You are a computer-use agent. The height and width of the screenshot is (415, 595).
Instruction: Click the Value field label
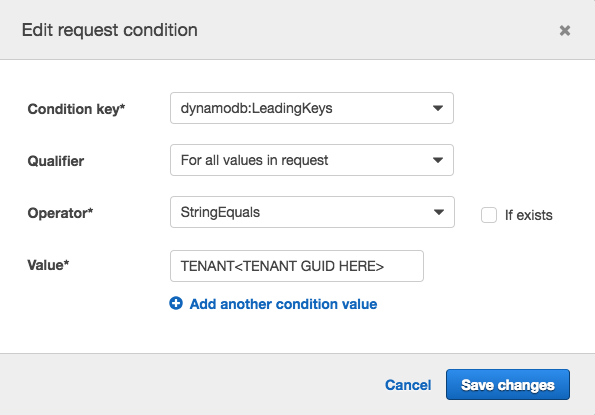[48, 265]
